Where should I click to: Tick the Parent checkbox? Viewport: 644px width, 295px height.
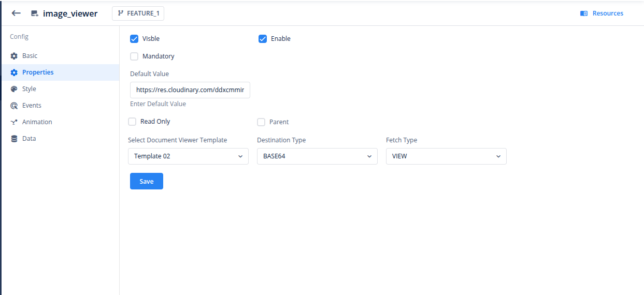click(261, 122)
